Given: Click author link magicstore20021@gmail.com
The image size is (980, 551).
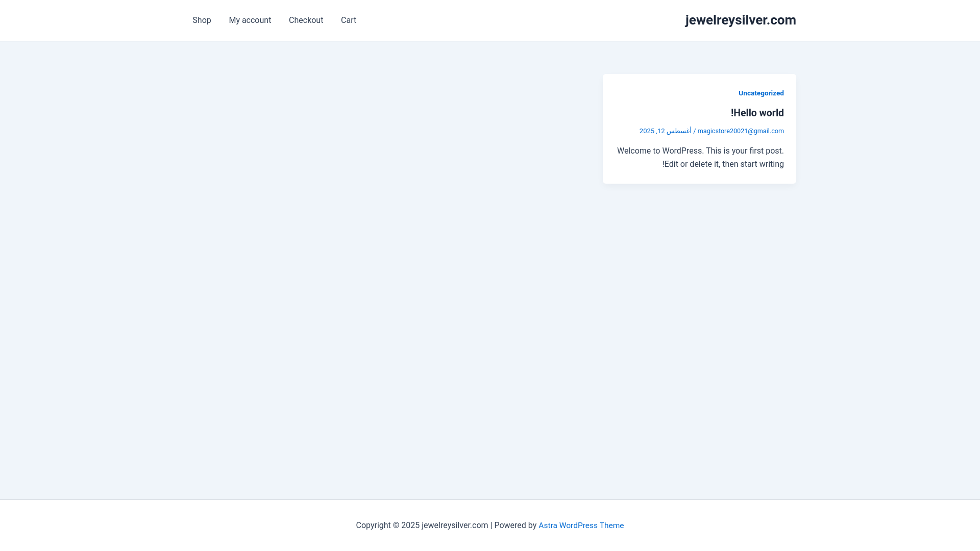Looking at the screenshot, I should [x=741, y=131].
